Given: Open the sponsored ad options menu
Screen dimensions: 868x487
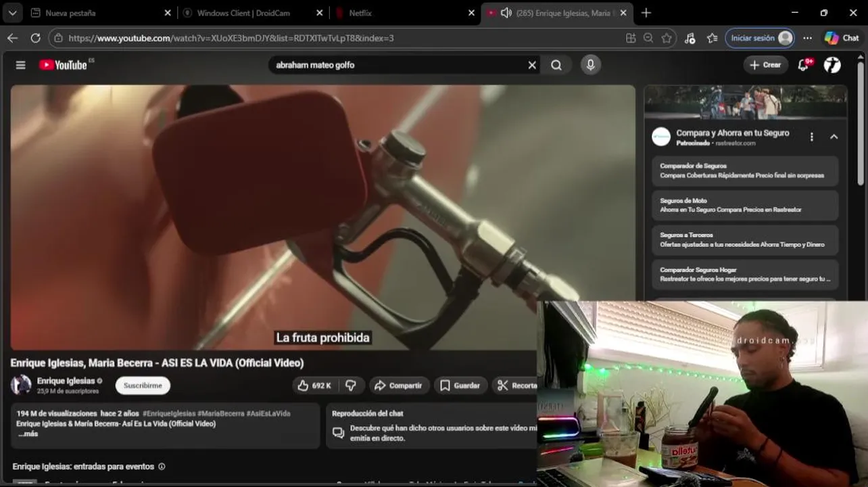Looking at the screenshot, I should [811, 137].
